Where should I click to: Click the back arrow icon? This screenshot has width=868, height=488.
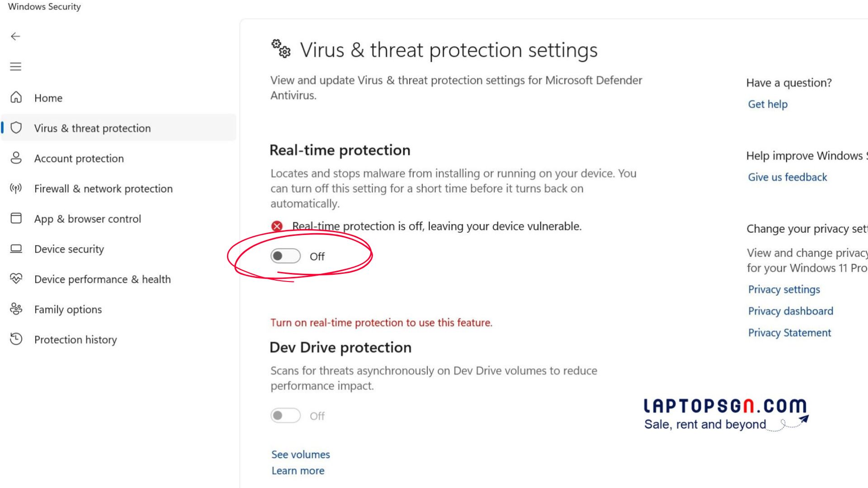point(16,37)
